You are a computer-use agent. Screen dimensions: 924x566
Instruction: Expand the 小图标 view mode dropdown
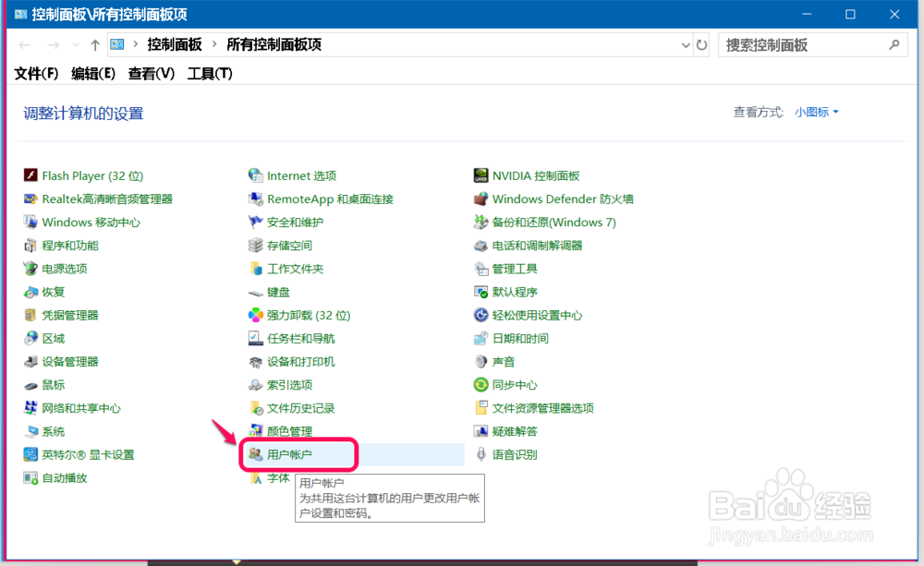[x=816, y=112]
